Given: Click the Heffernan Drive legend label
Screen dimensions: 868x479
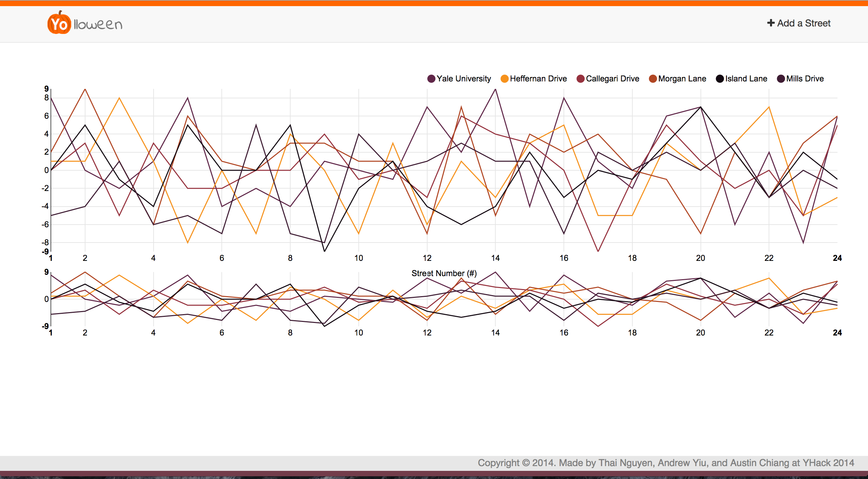Looking at the screenshot, I should 538,79.
